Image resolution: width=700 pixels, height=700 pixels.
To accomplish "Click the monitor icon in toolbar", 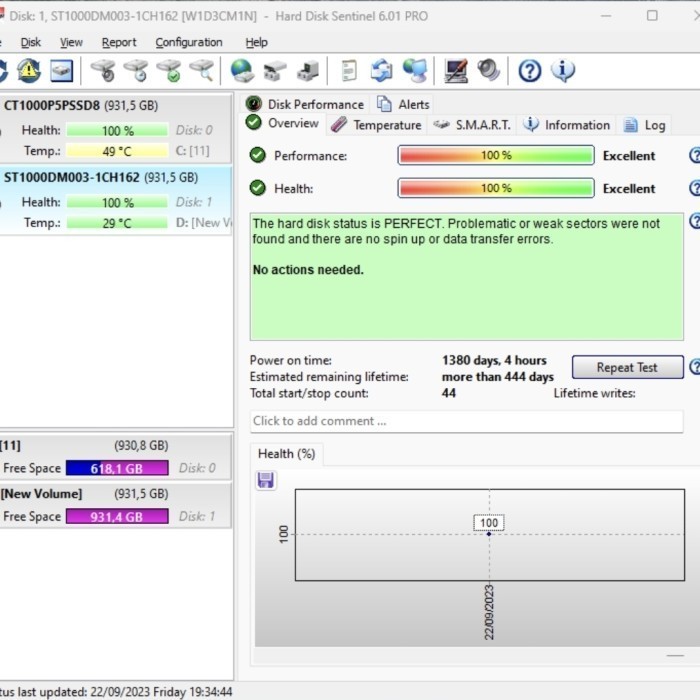I will [456, 71].
